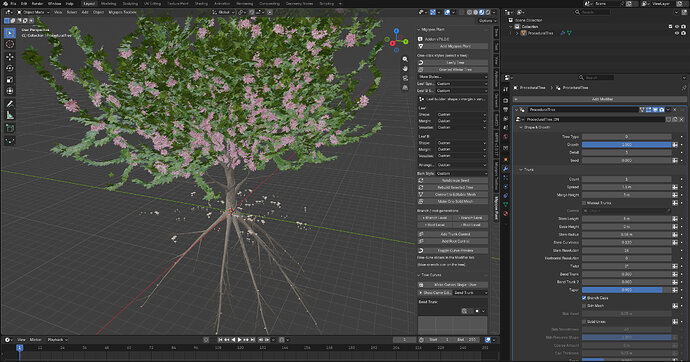The image size is (690, 362).
Task: Collapse the Shape & Growth section
Action: (521, 127)
